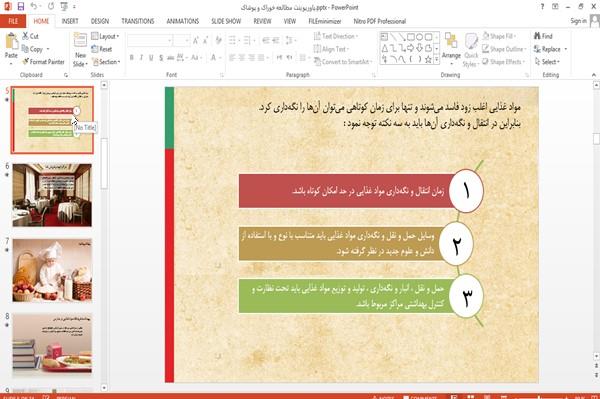Viewport: 600px width, 399px height.
Task: Select the right arrow shape in the gallery
Action: 411,48
